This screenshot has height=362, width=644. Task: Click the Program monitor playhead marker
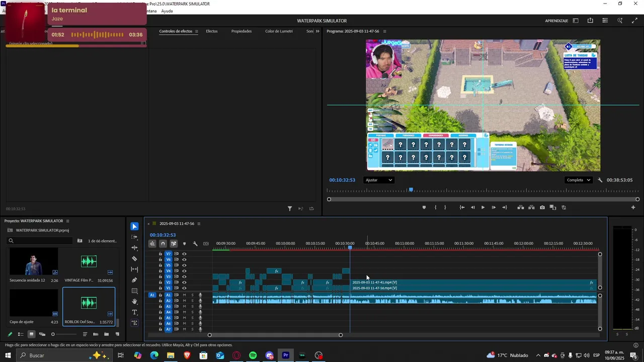pyautogui.click(x=411, y=190)
